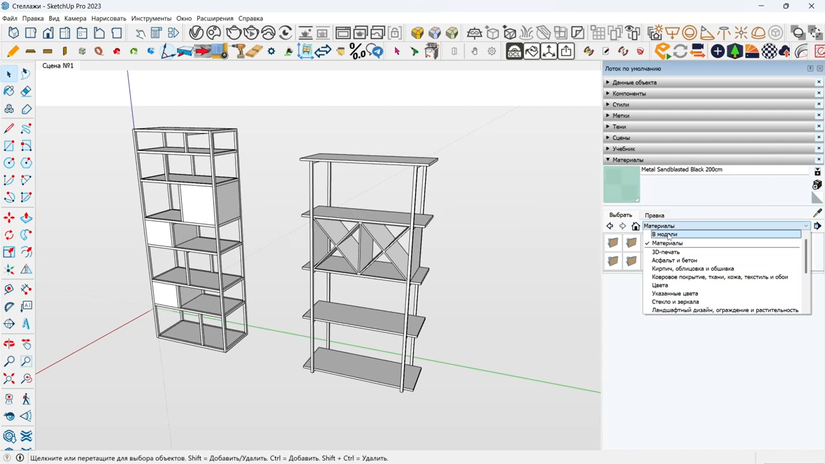Close the Материалы panel with X

[819, 160]
